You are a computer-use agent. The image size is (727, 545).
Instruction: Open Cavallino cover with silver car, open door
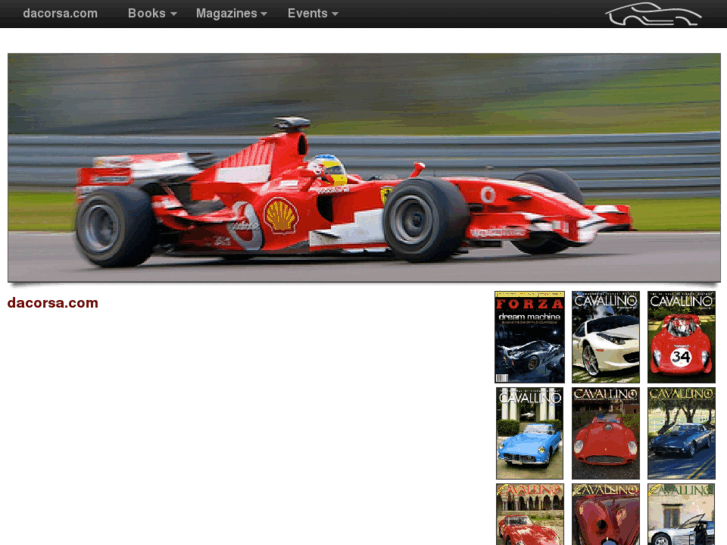(x=681, y=514)
